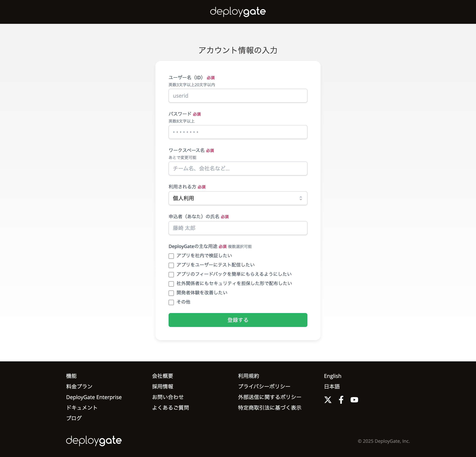Click the userid input field
Image resolution: width=476 pixels, height=457 pixels.
point(238,95)
